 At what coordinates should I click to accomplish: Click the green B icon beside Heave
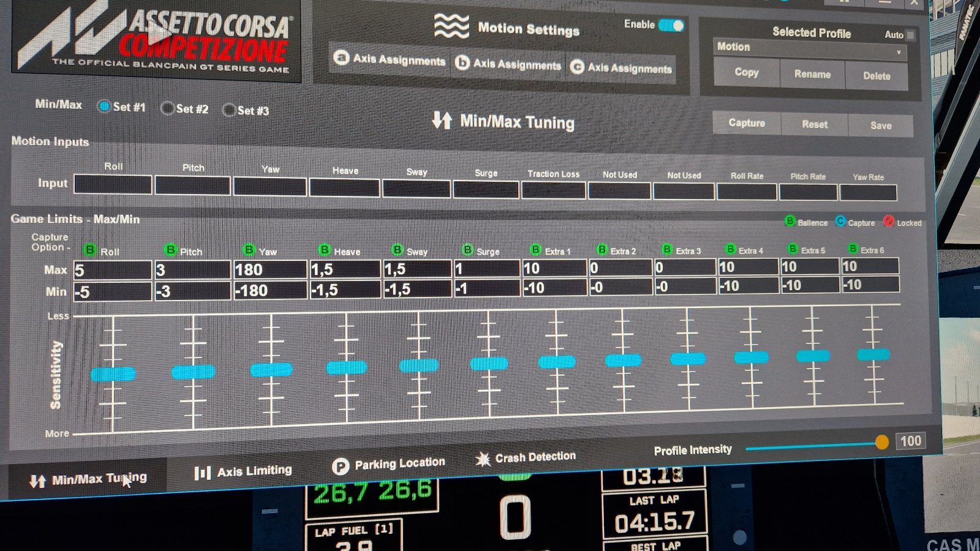coord(325,250)
